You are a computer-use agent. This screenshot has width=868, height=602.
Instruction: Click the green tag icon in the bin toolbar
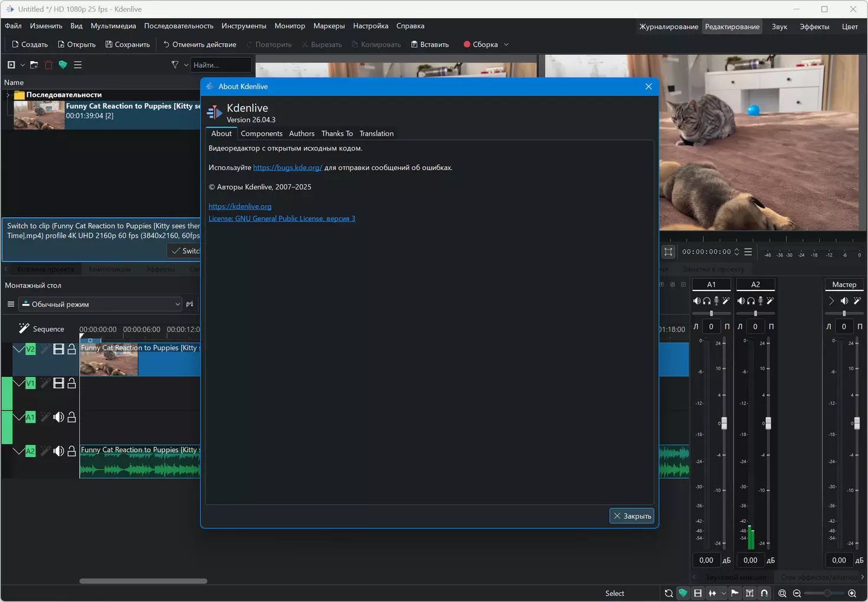[x=63, y=65]
